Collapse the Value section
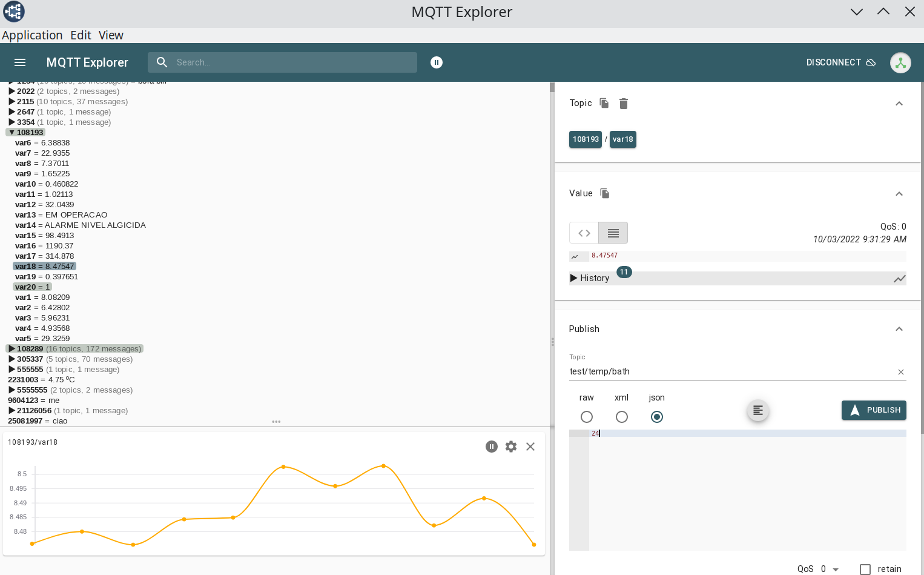Image resolution: width=924 pixels, height=575 pixels. point(899,194)
